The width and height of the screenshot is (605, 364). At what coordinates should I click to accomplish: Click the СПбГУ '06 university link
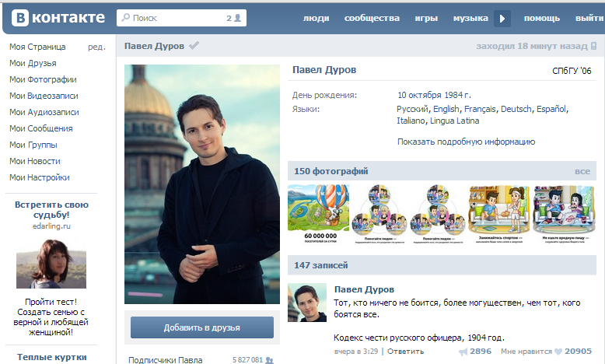point(572,71)
